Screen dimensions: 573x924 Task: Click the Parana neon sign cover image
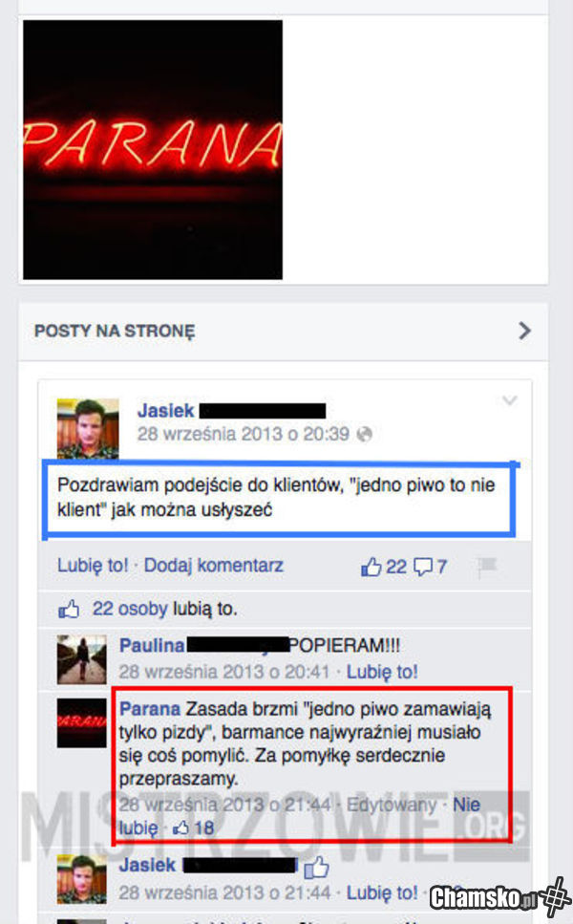point(153,150)
